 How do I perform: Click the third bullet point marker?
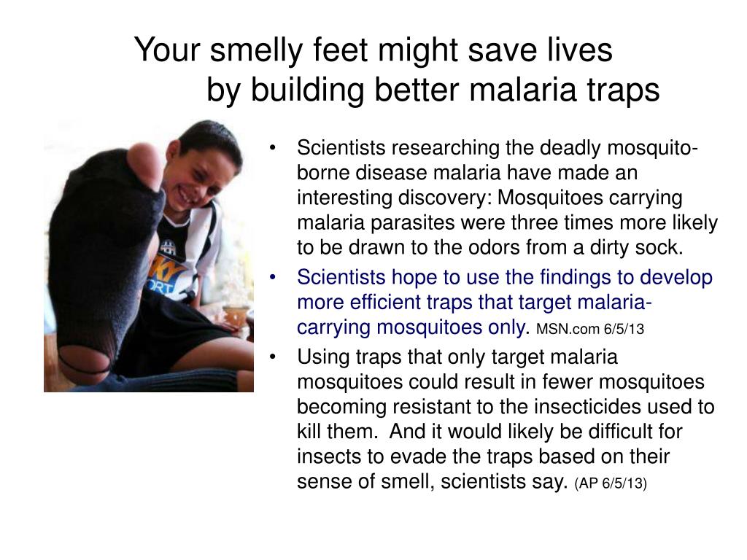tap(273, 357)
